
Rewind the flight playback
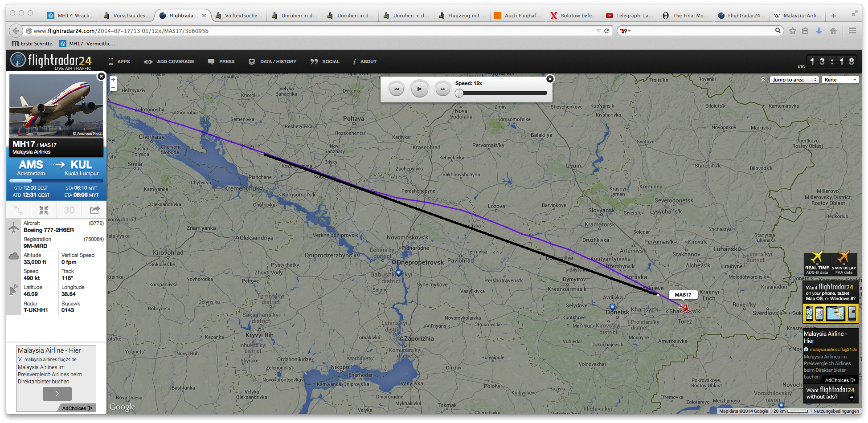396,89
